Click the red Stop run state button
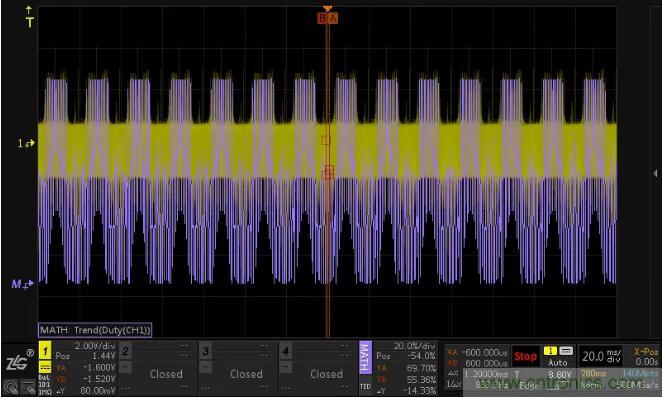Screen dimensions: 663x398 [x=526, y=357]
